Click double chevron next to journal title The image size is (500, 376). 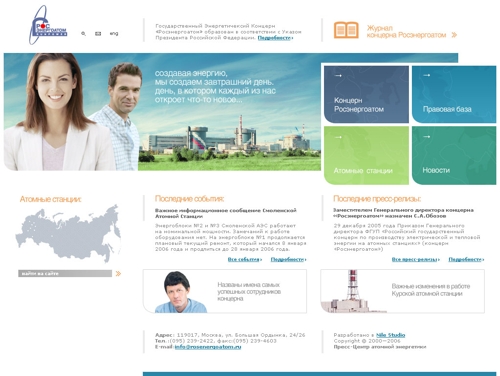coord(454,35)
